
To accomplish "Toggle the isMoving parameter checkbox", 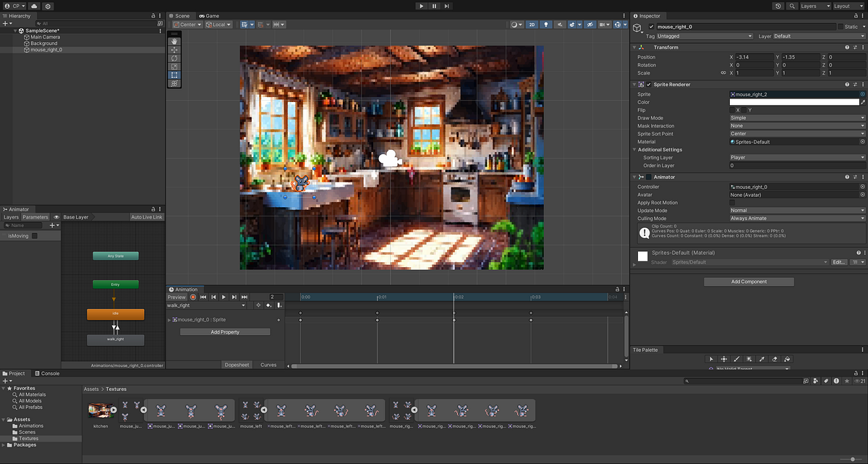I will pyautogui.click(x=34, y=236).
